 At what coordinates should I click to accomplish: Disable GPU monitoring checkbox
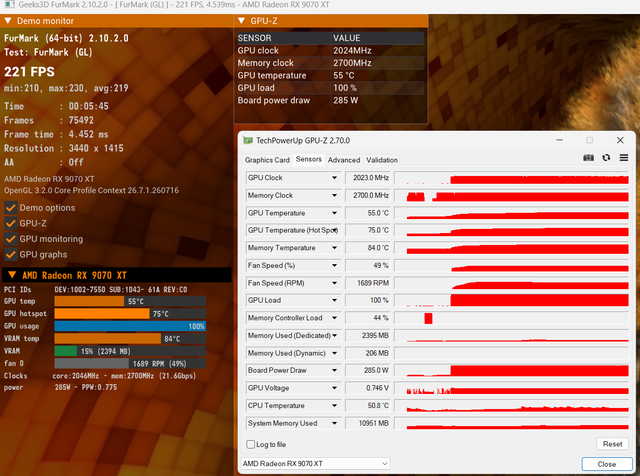pyautogui.click(x=11, y=239)
